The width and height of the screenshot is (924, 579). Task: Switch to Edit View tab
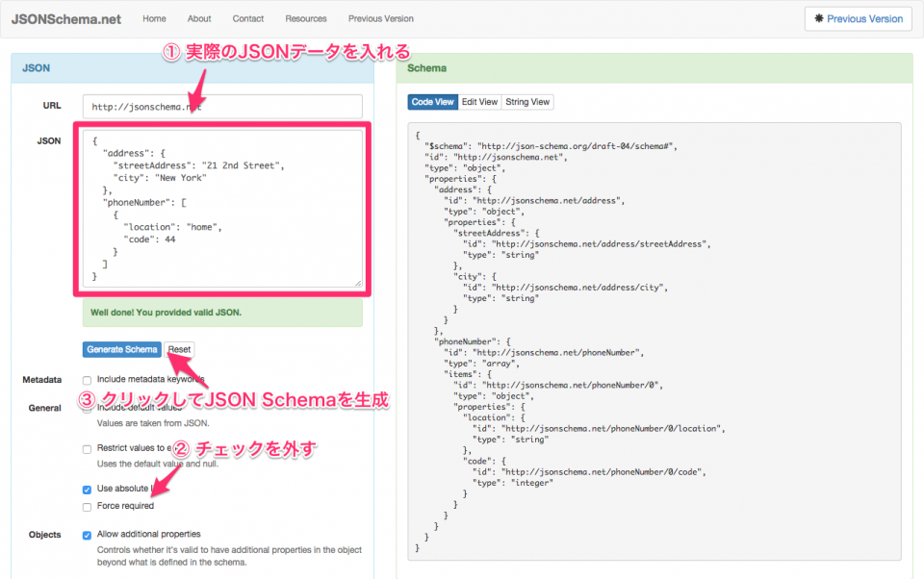point(479,102)
